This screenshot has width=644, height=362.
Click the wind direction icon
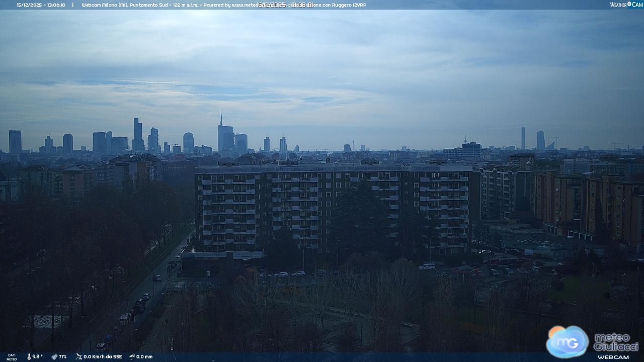(79, 356)
